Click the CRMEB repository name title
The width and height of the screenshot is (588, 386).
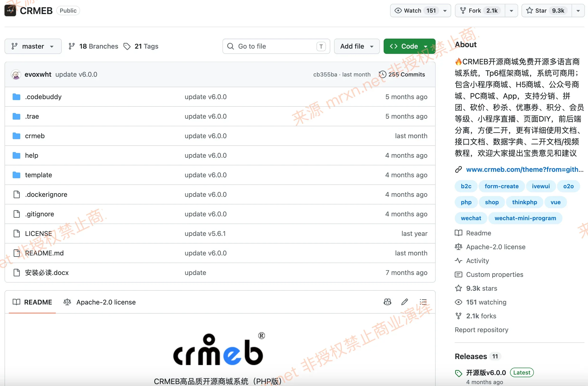[x=36, y=11]
